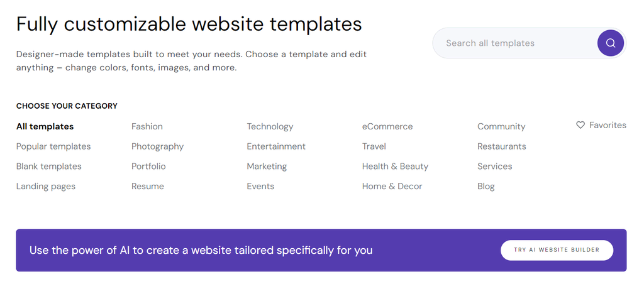Select the eCommerce category
644x284 pixels.
click(387, 126)
